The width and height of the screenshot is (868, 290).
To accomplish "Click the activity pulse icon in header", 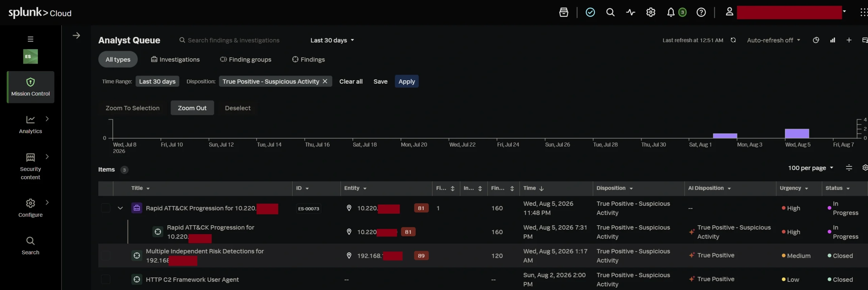I will [x=631, y=13].
